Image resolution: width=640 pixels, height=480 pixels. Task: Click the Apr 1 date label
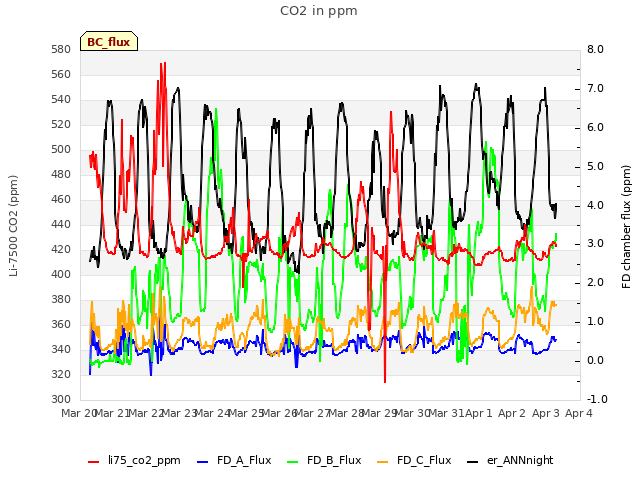point(479,413)
